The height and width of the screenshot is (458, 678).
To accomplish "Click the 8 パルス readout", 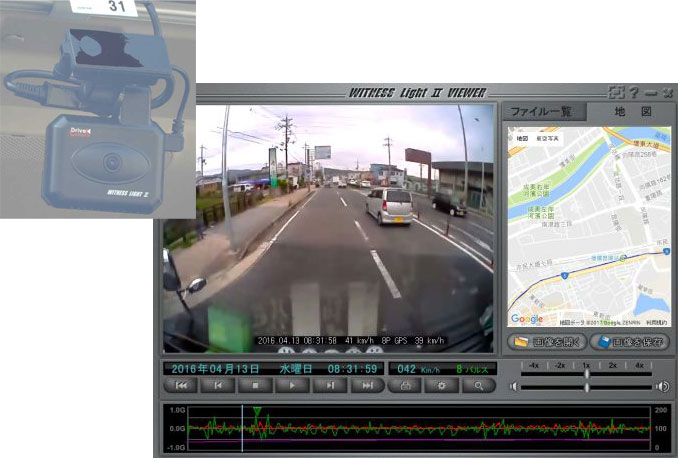I will click(472, 369).
